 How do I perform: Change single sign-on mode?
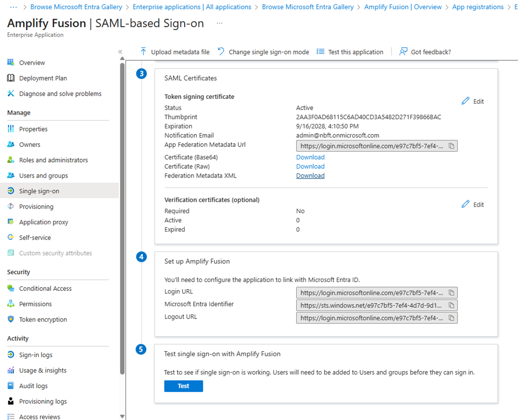(x=263, y=52)
